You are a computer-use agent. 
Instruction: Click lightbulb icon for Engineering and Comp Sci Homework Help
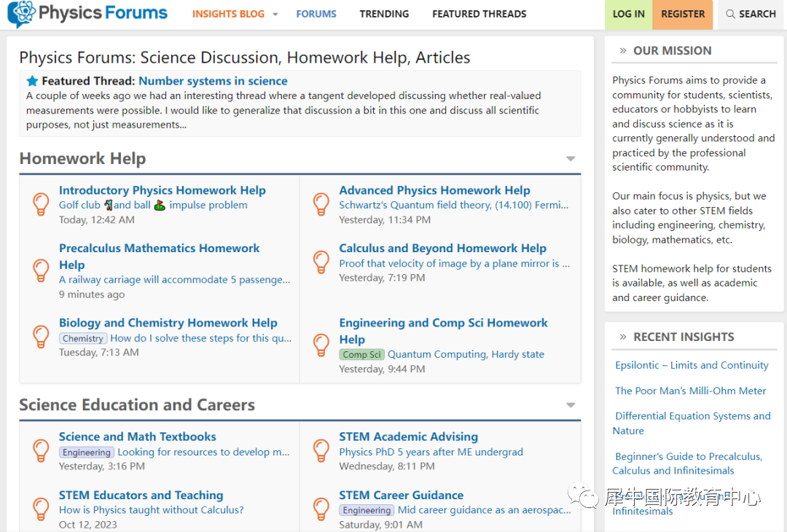tap(321, 345)
